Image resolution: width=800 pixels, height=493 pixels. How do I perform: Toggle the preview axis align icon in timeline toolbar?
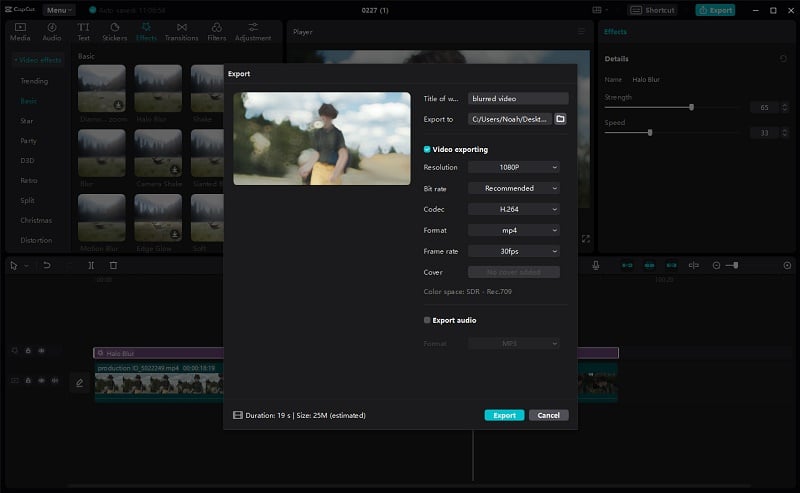[693, 265]
